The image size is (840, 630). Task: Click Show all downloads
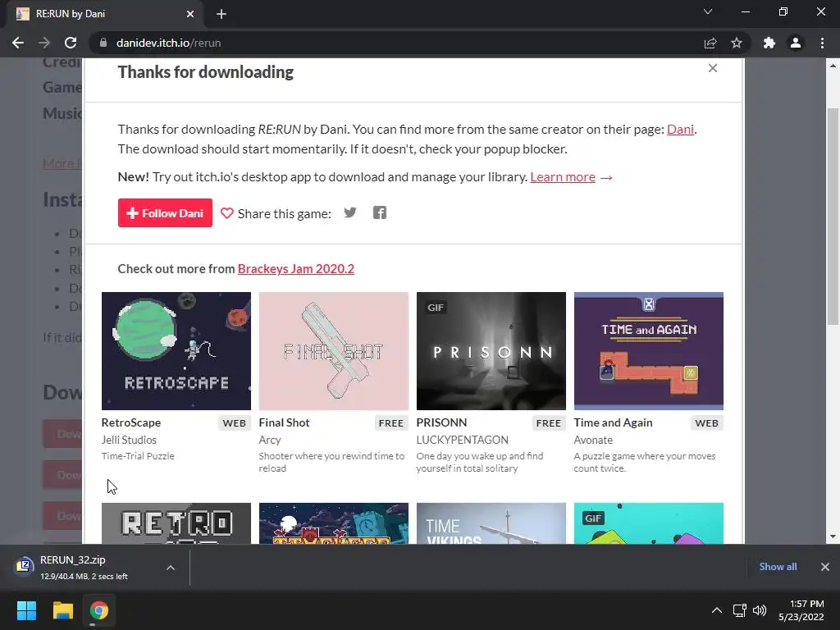click(x=778, y=566)
